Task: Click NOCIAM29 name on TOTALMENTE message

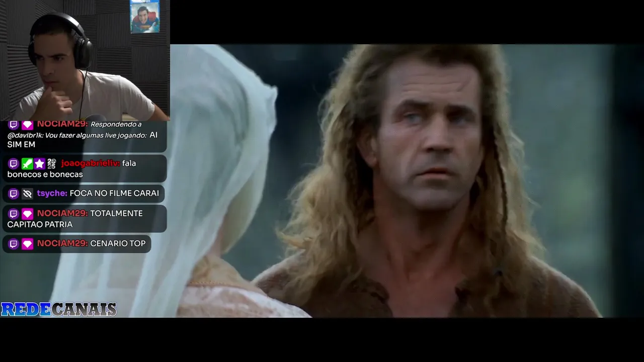Action: tap(62, 213)
